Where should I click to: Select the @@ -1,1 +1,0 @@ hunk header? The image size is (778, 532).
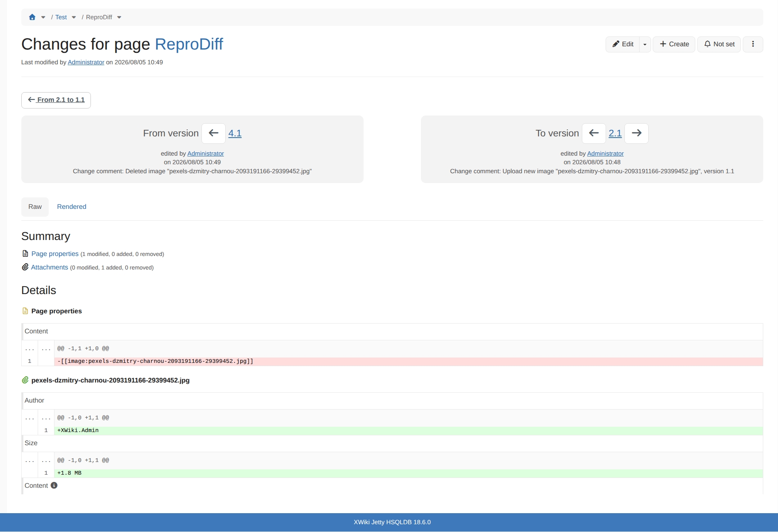tap(83, 349)
